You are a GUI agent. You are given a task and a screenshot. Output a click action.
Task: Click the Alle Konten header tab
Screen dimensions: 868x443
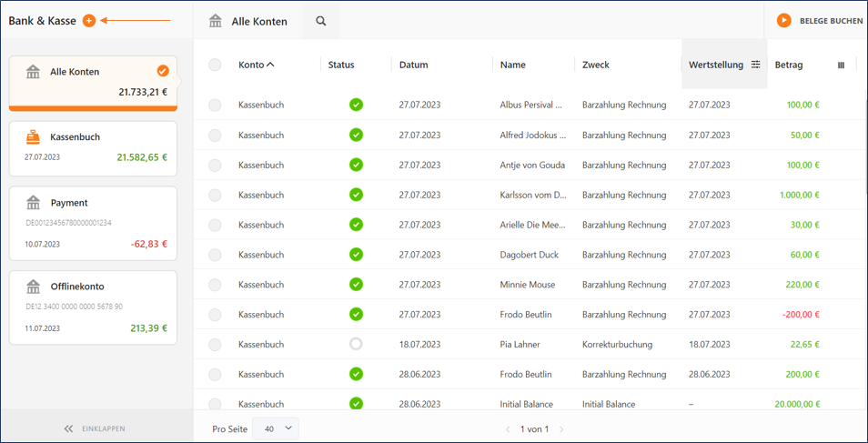(x=248, y=22)
